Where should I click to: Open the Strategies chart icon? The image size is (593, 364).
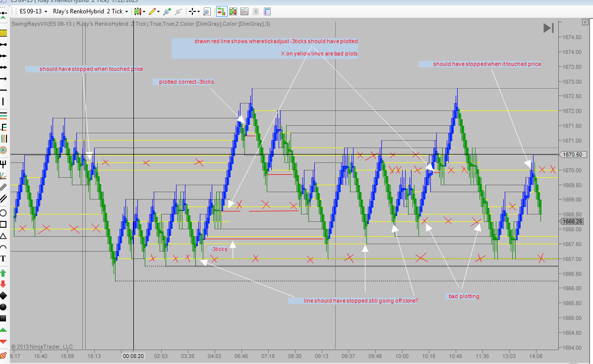(244, 11)
